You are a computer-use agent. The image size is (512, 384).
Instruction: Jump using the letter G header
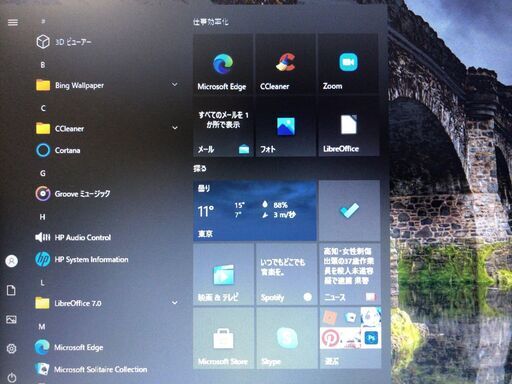(x=43, y=173)
